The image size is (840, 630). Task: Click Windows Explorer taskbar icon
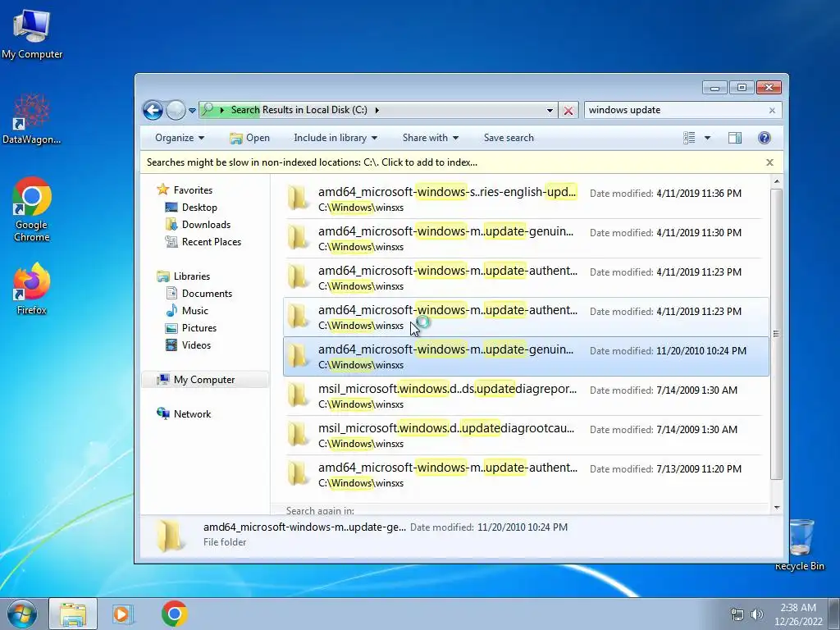(x=73, y=614)
